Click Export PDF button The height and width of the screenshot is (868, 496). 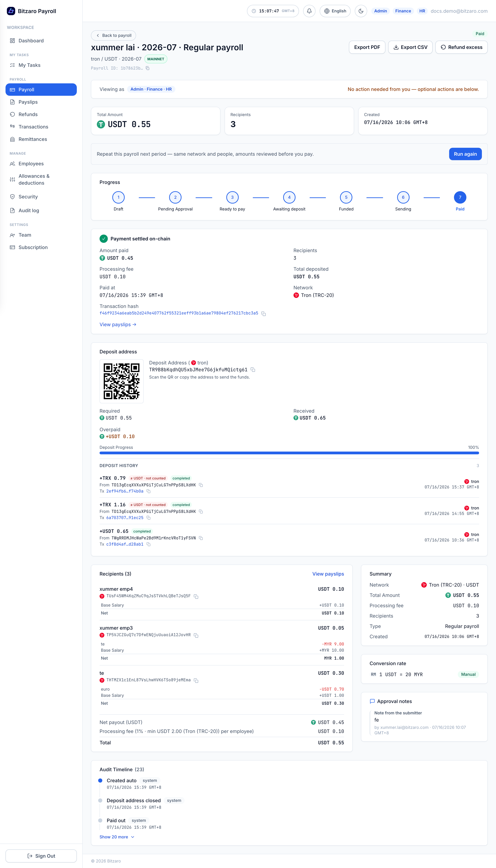(367, 47)
